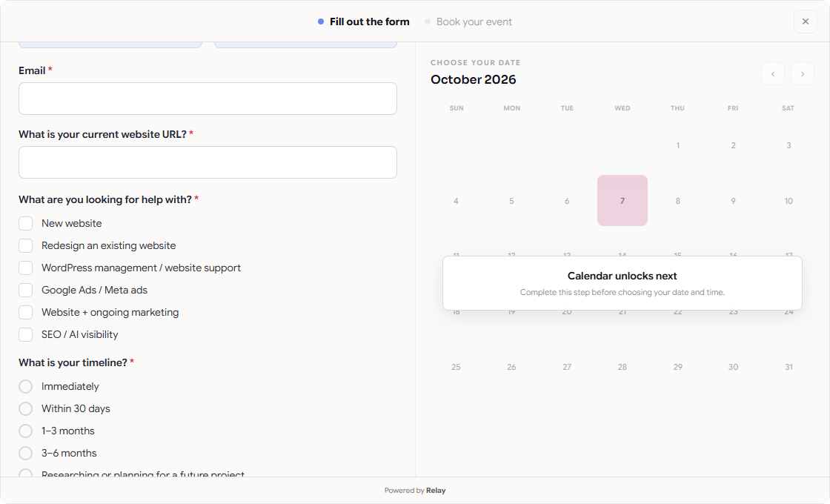Select the Immediately timeline option

(x=25, y=386)
